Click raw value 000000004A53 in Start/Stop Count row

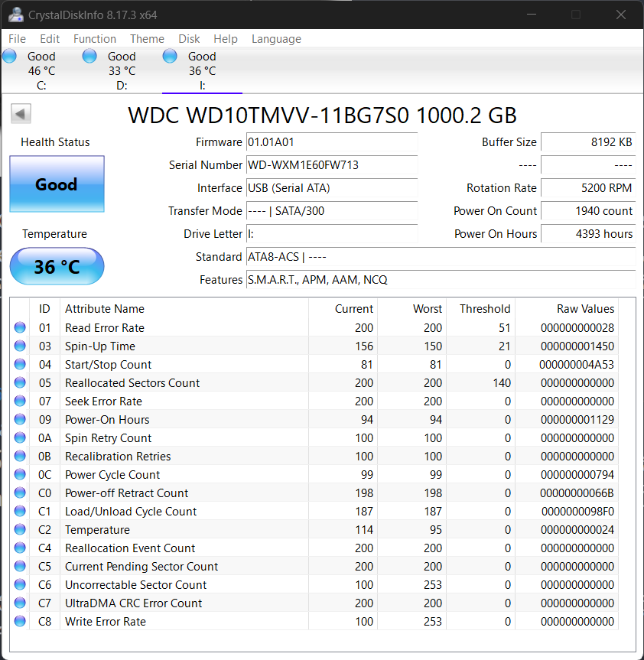(577, 365)
